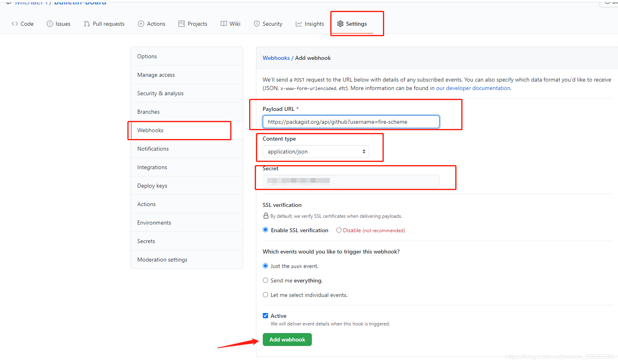This screenshot has width=618, height=364.
Task: Click the Settings gear icon
Action: click(x=340, y=24)
